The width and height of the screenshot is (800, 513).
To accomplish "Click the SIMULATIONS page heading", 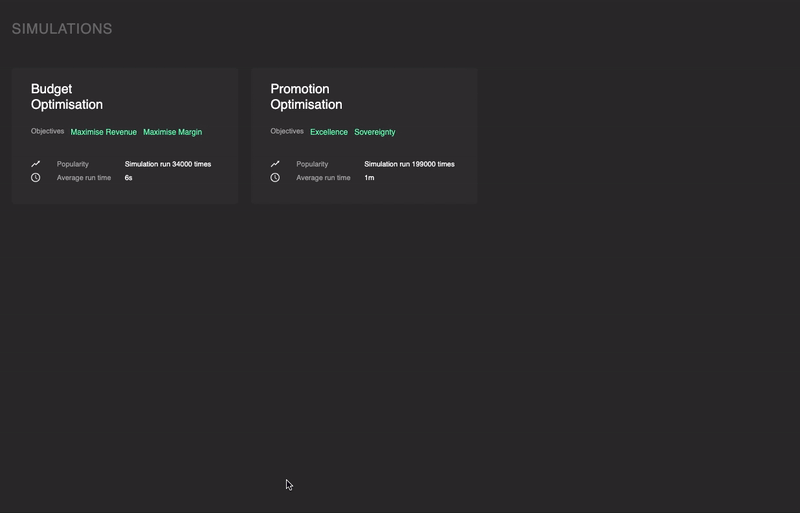I will (x=62, y=29).
